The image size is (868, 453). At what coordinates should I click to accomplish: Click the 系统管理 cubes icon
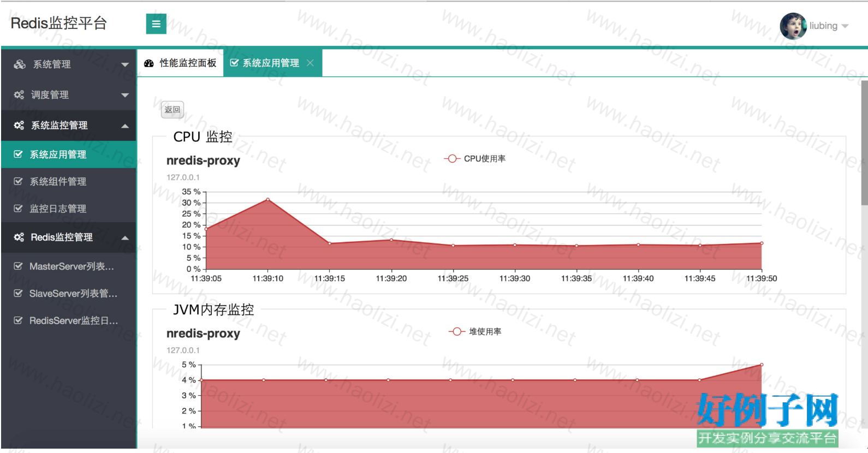click(x=20, y=64)
